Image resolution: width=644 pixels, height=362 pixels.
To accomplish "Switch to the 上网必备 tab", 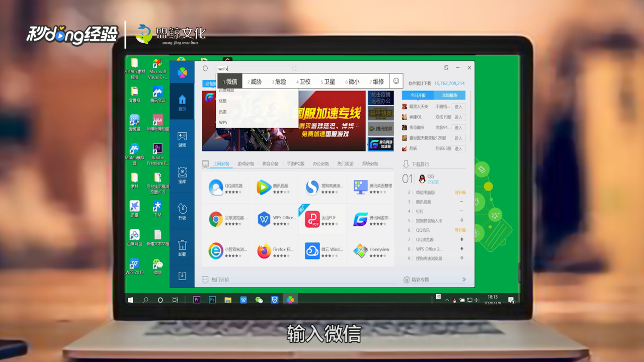I will 221,164.
